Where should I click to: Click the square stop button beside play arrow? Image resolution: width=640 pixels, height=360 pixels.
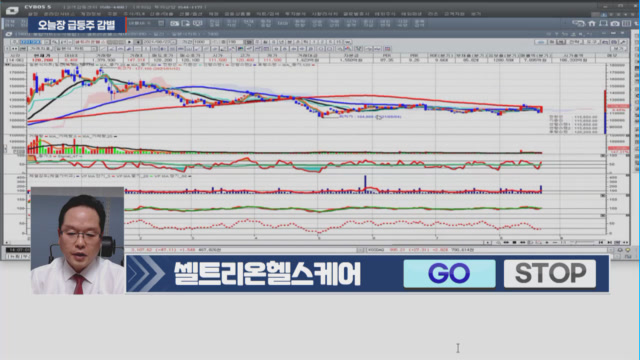[x=138, y=42]
